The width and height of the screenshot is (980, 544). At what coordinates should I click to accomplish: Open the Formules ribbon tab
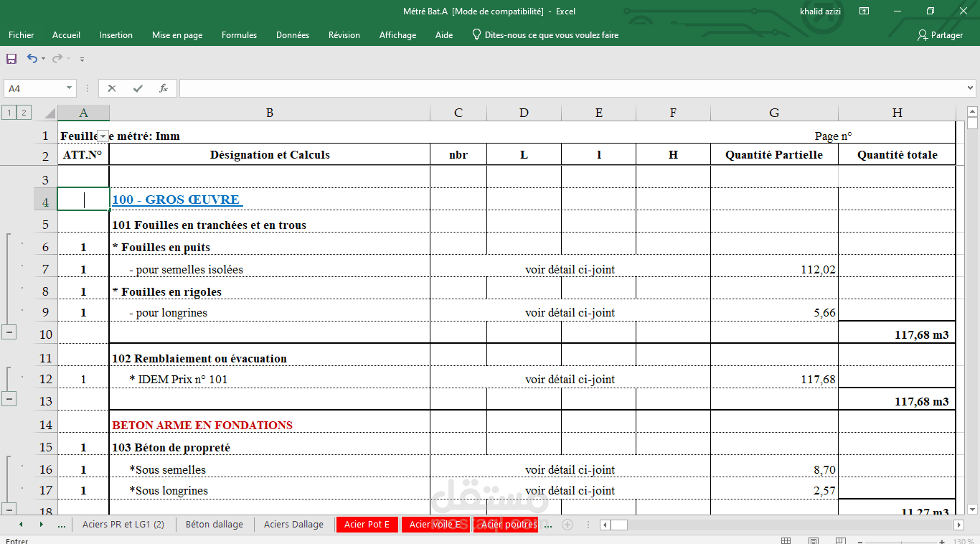tap(239, 35)
